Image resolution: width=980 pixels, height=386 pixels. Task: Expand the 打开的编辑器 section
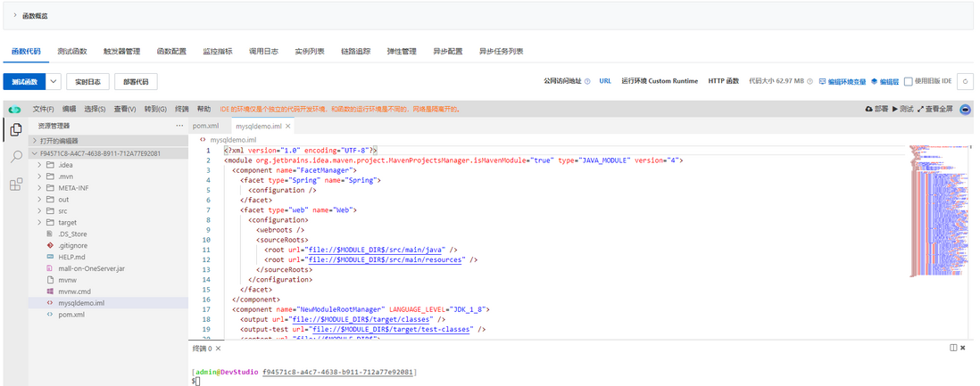tap(35, 141)
